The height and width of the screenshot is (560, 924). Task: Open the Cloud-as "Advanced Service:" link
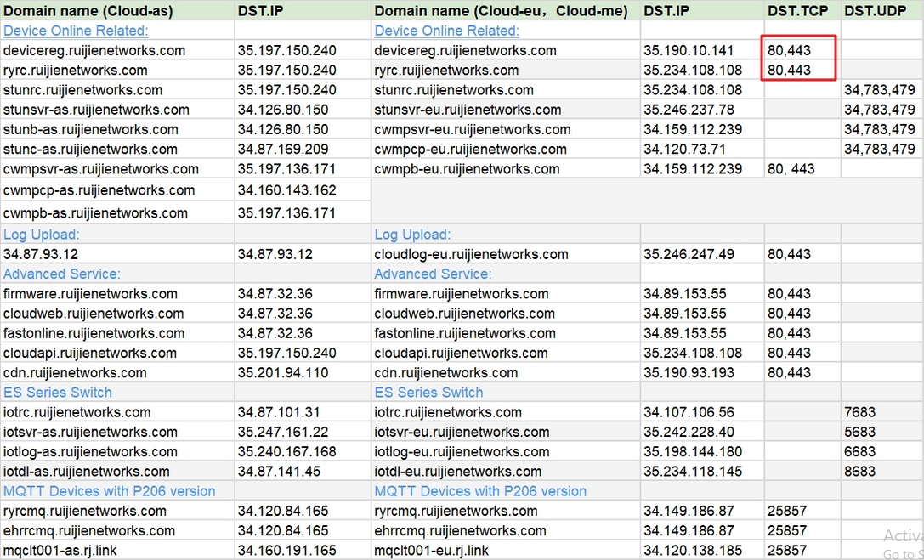62,274
